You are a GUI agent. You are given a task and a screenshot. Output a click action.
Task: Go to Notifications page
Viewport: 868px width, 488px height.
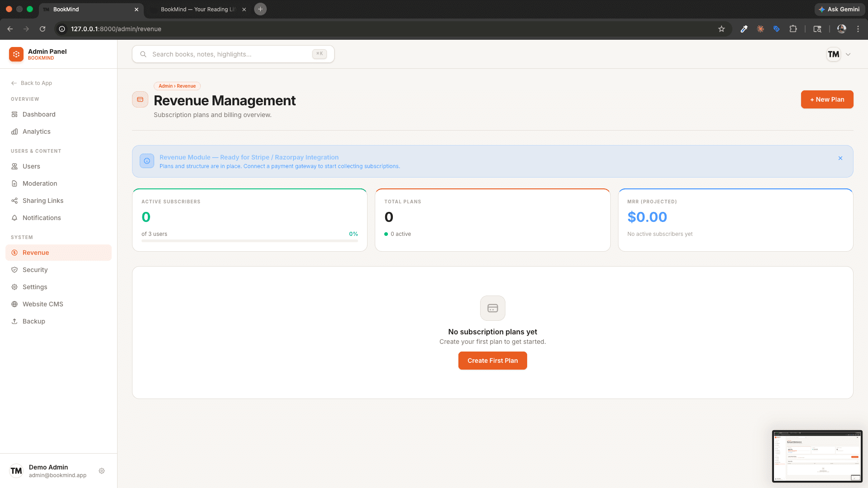(58, 218)
